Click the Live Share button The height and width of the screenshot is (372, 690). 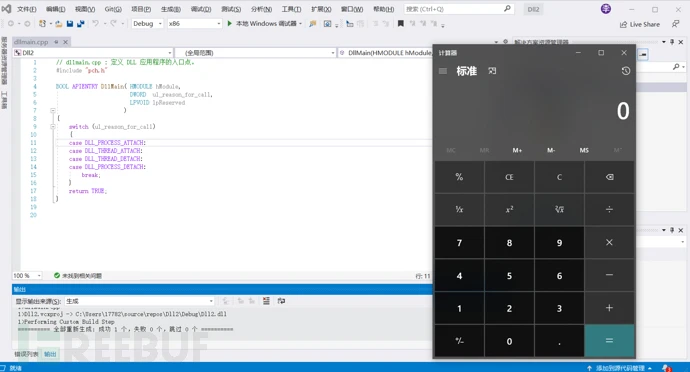coord(640,25)
